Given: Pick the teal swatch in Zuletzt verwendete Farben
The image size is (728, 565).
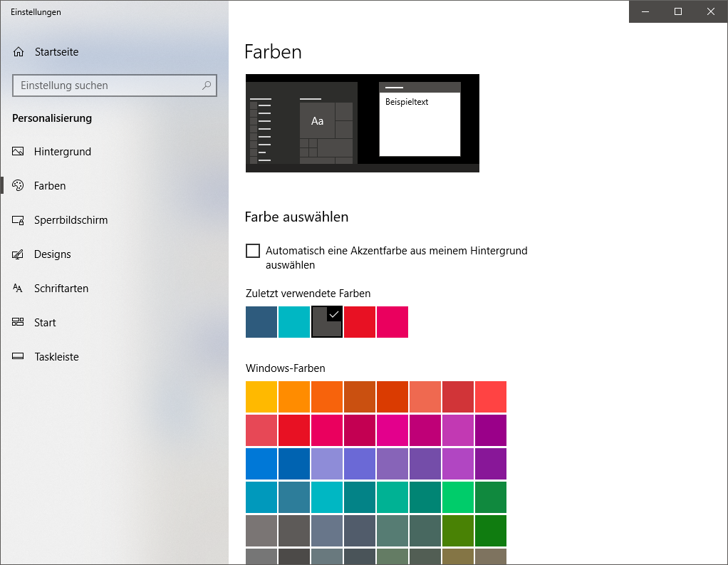Looking at the screenshot, I should (294, 322).
